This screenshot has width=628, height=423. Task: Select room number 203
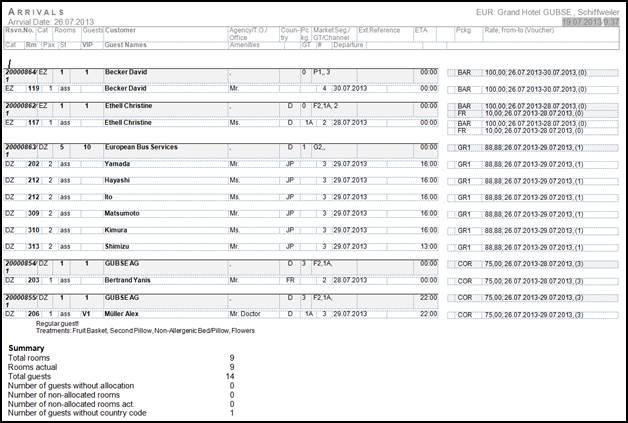[34, 280]
